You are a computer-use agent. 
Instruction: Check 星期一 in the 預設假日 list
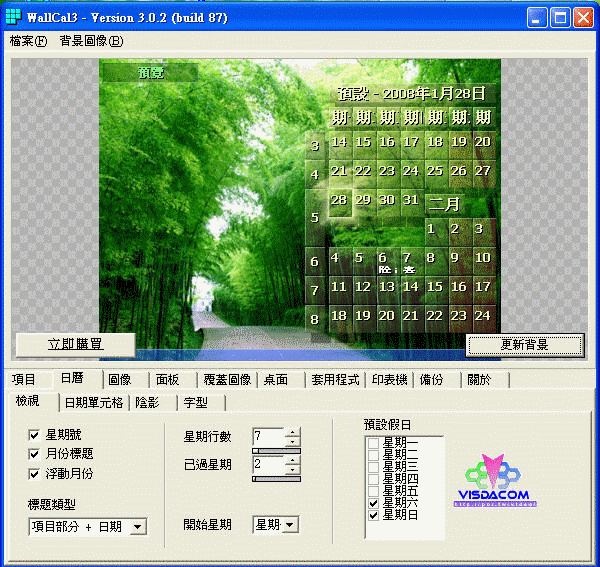tap(374, 442)
